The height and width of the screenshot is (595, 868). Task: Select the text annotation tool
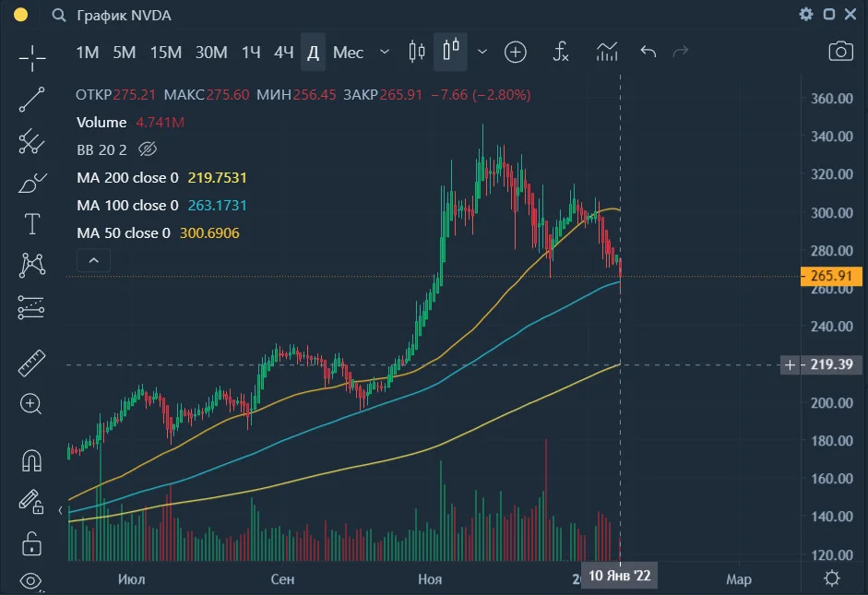click(x=32, y=224)
